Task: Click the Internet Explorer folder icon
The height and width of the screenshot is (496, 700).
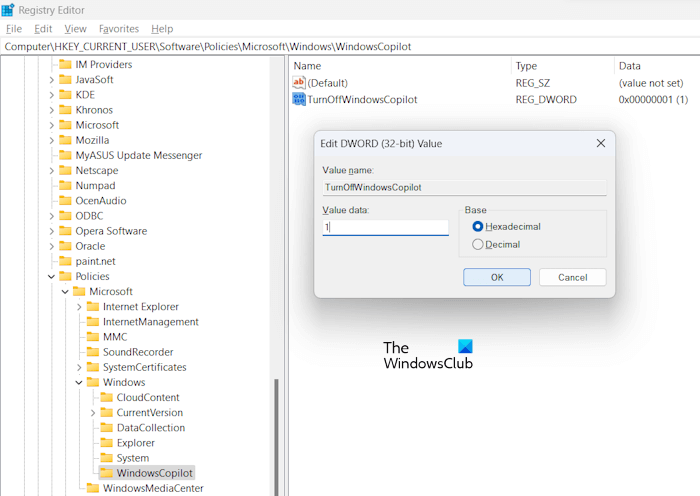Action: 93,307
